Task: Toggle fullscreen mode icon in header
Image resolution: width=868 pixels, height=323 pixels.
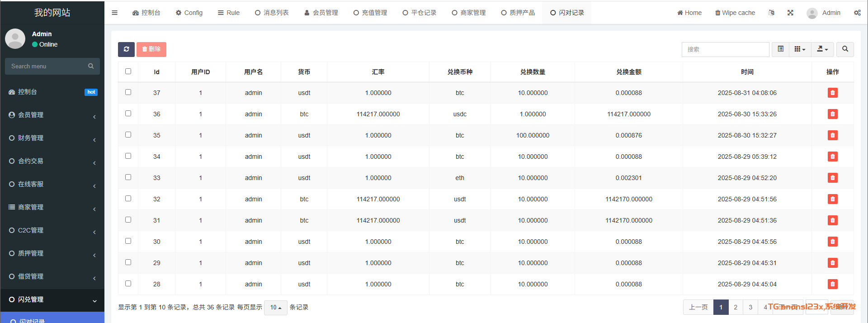Action: [x=790, y=13]
